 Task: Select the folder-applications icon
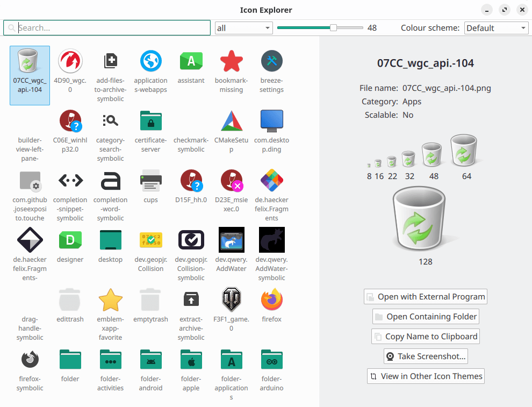(232, 360)
